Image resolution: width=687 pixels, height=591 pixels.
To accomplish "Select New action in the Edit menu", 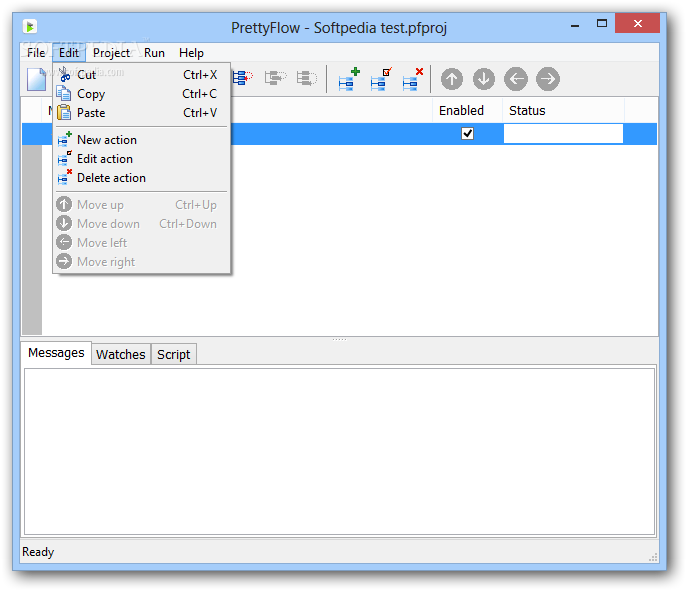I will [141, 140].
